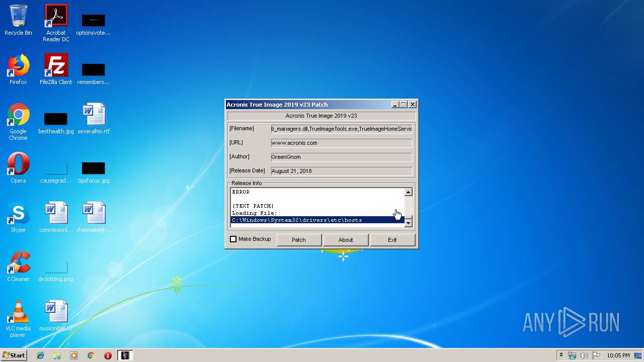Click the Release Date field
Screen dimensions: 644x362
point(342,171)
